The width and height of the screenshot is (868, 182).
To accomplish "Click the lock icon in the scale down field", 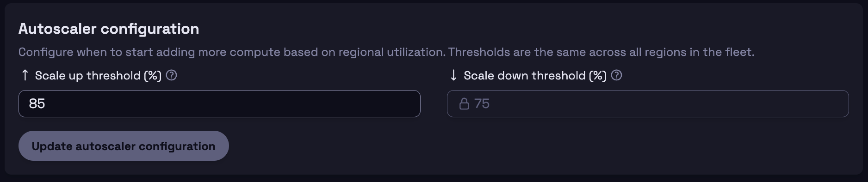I will [464, 103].
